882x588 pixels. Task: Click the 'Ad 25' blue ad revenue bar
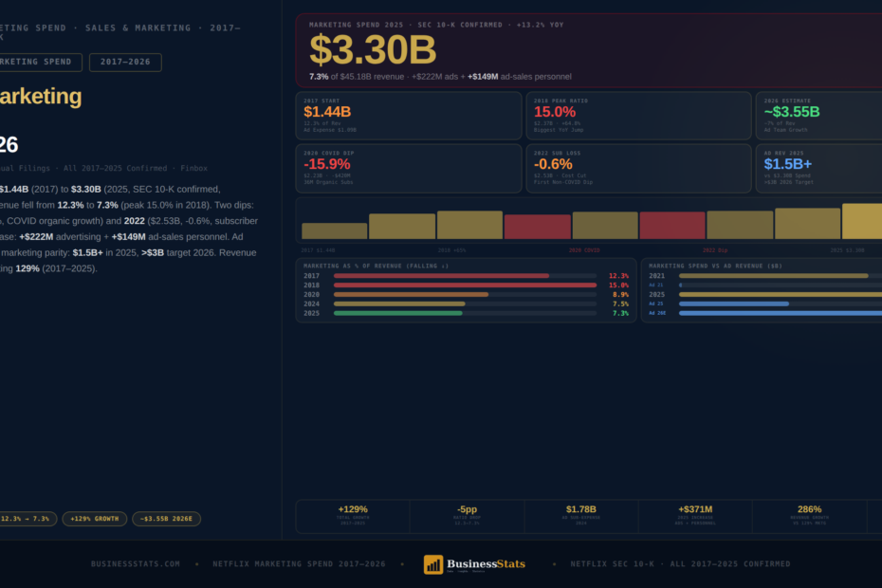click(x=734, y=303)
